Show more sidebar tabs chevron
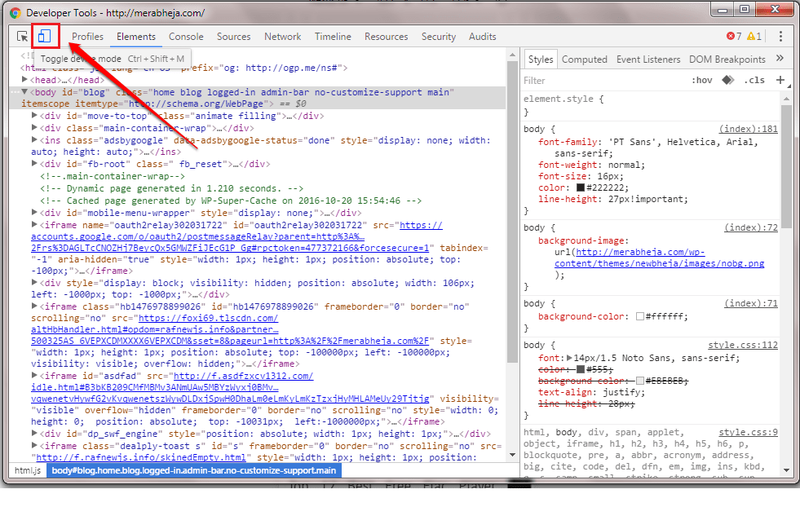 pos(780,58)
